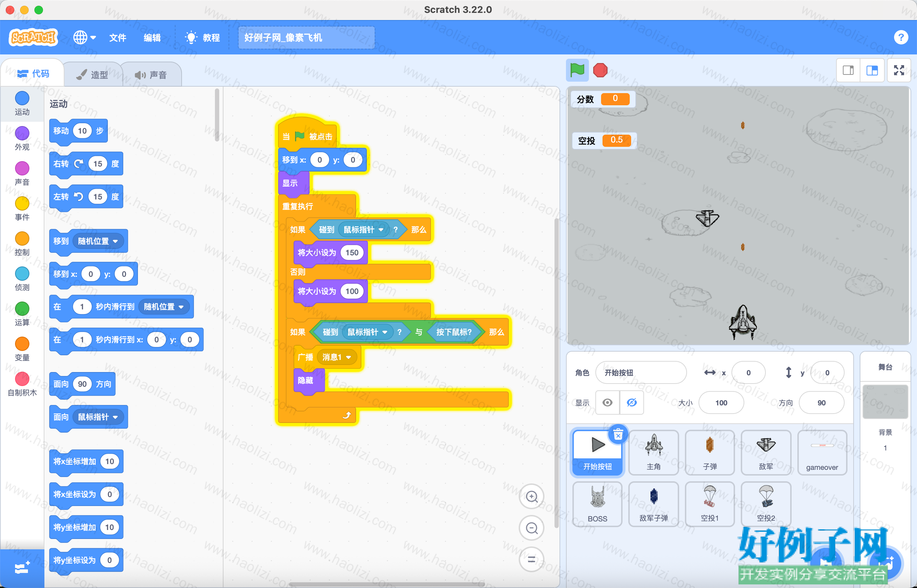Open the language globe menu
Viewport: 917px width, 588px height.
pos(85,37)
